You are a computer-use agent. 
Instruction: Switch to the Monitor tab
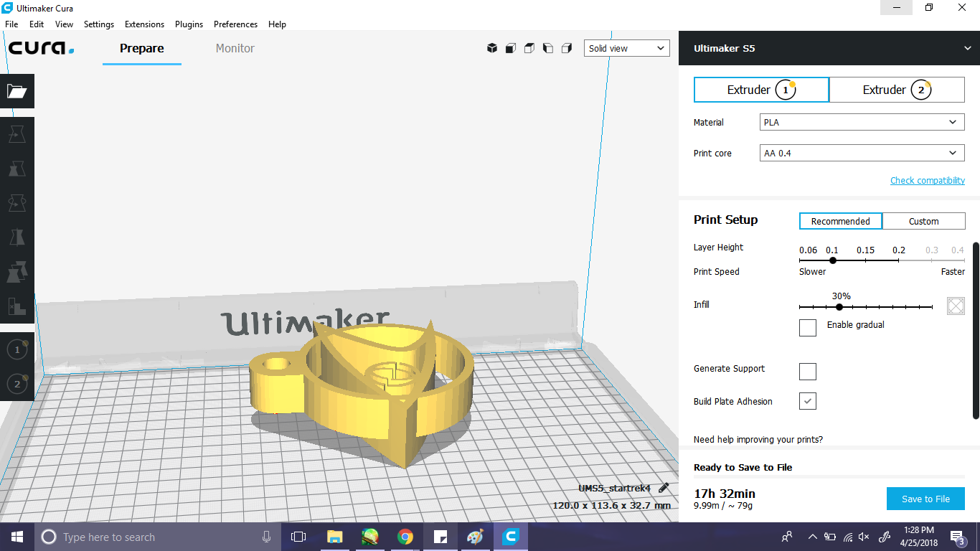pos(235,48)
